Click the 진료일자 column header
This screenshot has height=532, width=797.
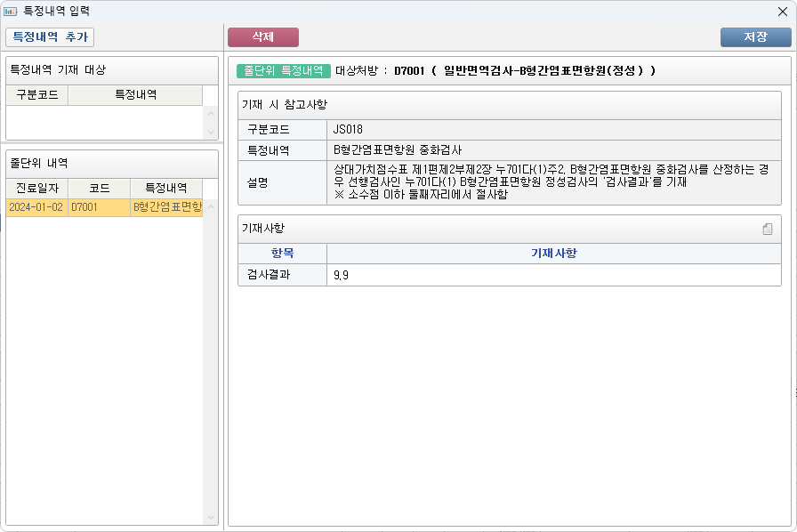click(x=36, y=188)
